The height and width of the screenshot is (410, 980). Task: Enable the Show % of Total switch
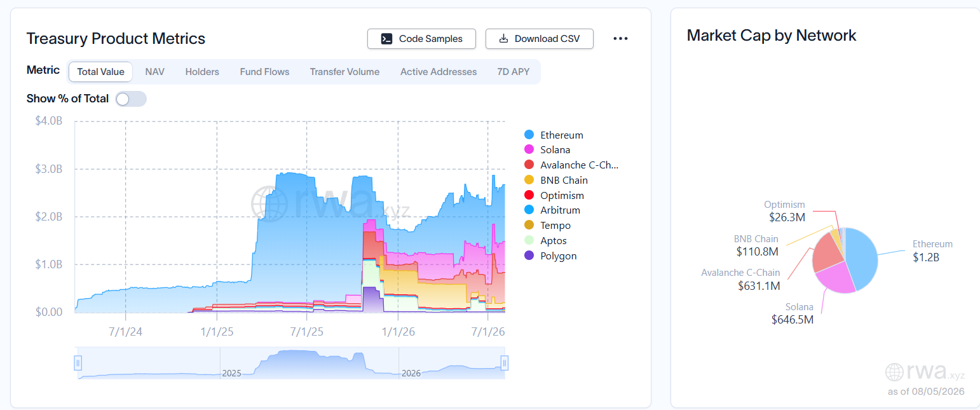[131, 99]
